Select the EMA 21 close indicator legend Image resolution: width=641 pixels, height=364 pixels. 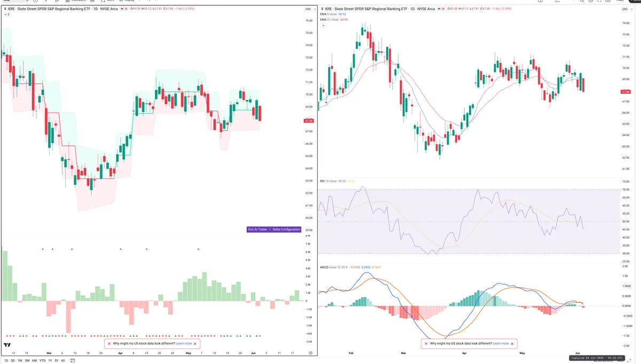(x=329, y=19)
